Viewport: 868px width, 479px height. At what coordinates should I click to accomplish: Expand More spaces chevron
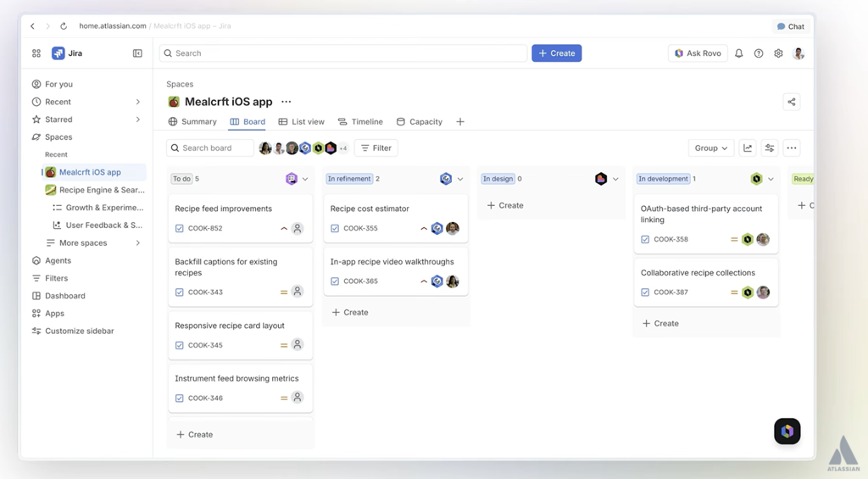[x=138, y=243]
